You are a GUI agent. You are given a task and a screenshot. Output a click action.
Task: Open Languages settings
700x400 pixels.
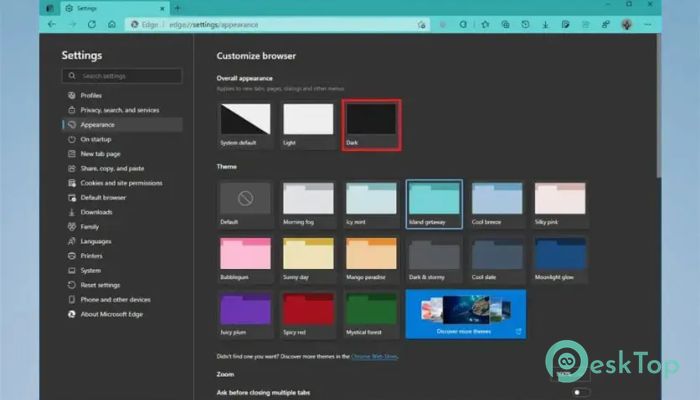[122, 241]
